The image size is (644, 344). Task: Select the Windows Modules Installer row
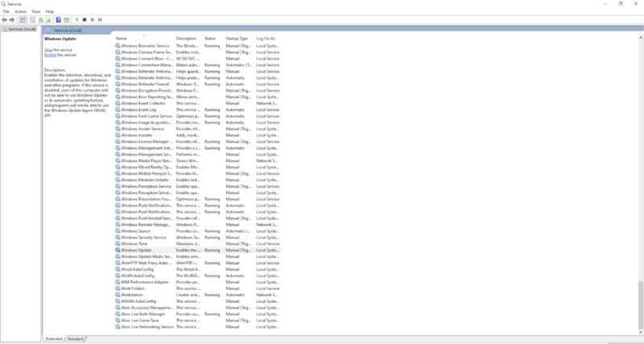[197, 180]
